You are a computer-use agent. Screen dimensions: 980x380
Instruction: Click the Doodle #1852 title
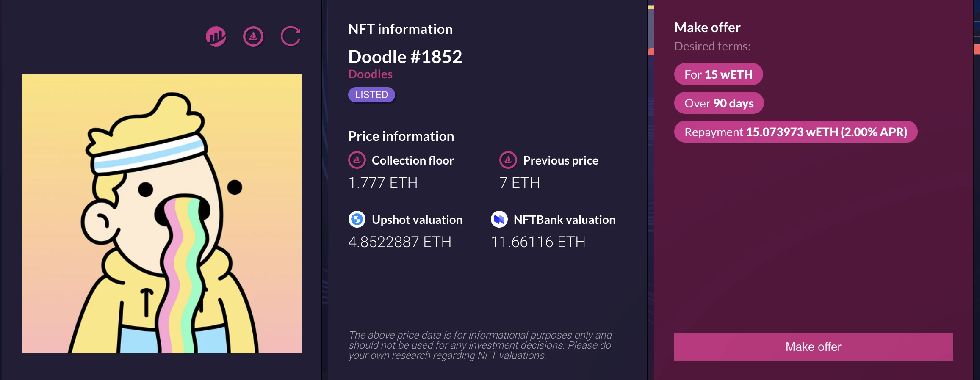pos(405,57)
